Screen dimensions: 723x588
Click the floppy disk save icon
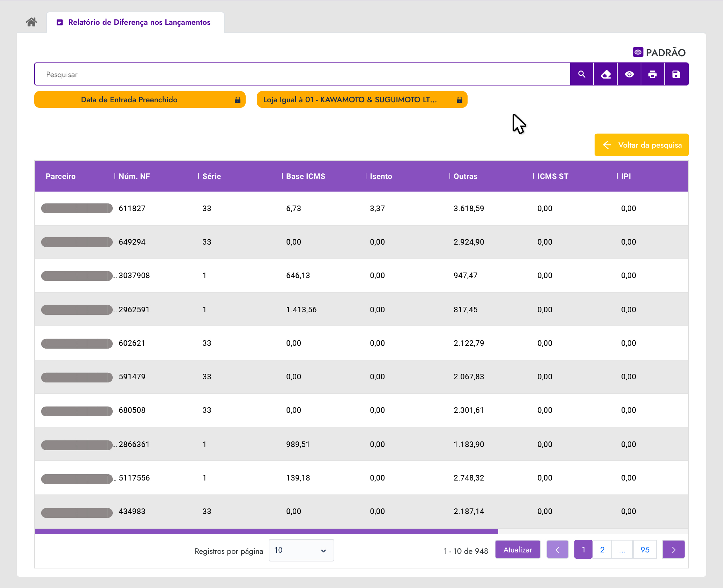[x=676, y=74]
